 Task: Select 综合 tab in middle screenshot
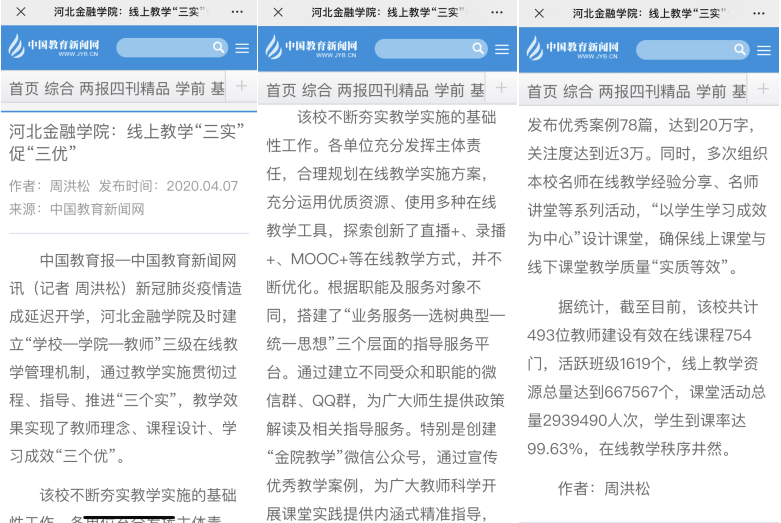(x=317, y=90)
